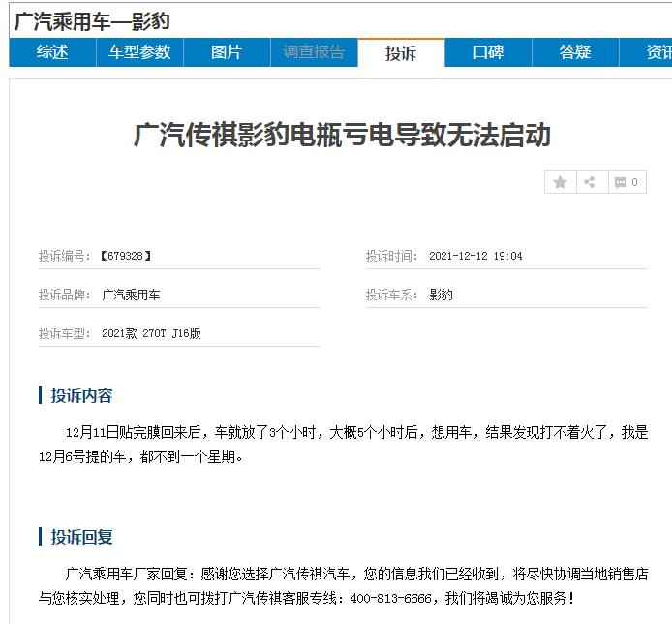
Task: Click the 广汽乘用车—影豹 page heading
Action: click(92, 21)
